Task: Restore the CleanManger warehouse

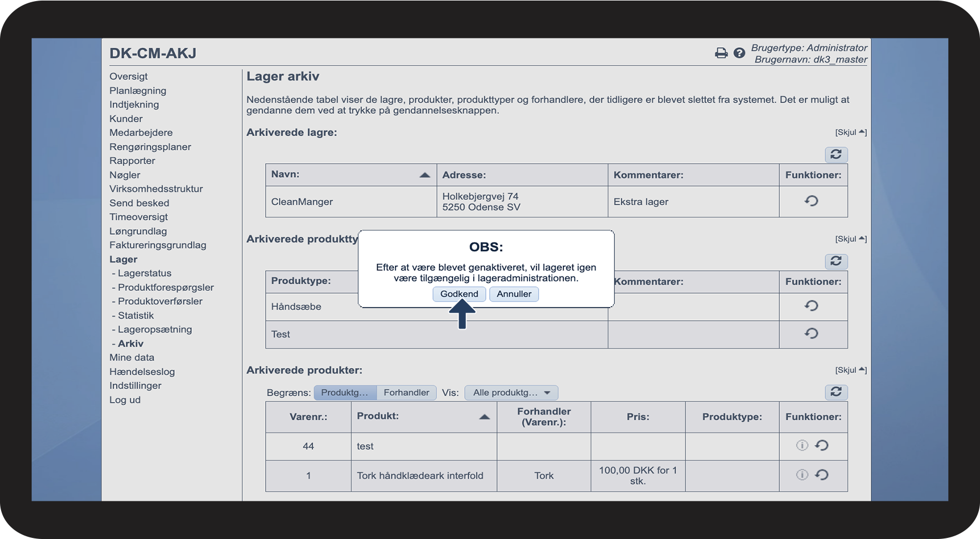Action: point(811,201)
